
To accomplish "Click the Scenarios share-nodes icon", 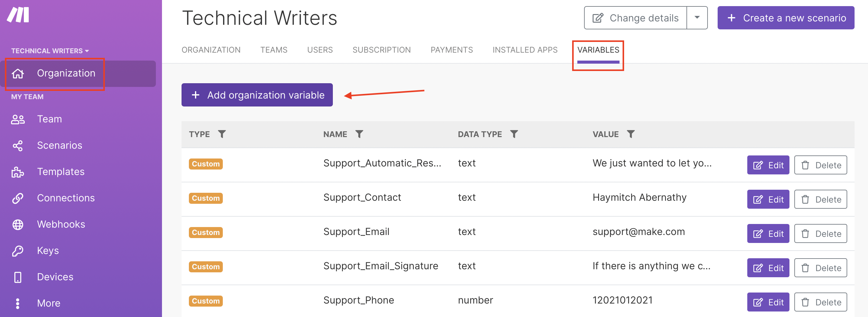I will point(17,146).
